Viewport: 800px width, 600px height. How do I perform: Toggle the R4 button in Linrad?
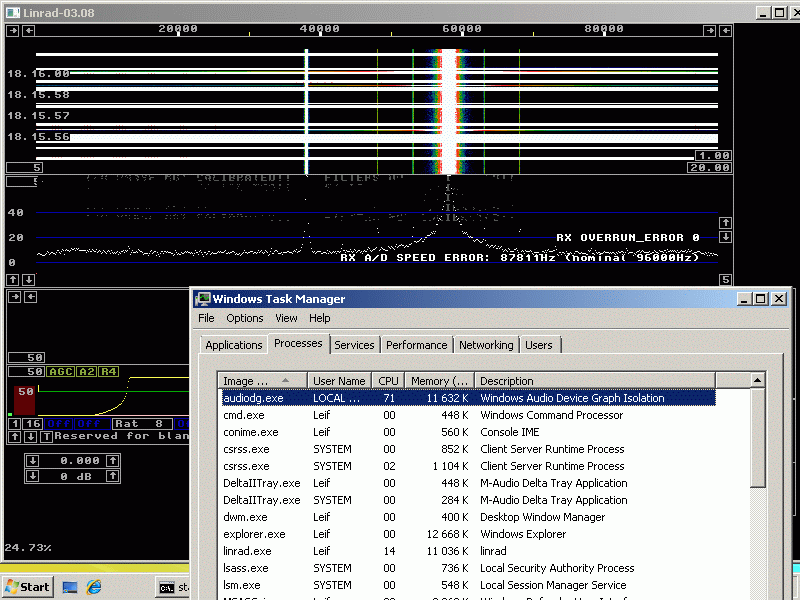point(108,371)
